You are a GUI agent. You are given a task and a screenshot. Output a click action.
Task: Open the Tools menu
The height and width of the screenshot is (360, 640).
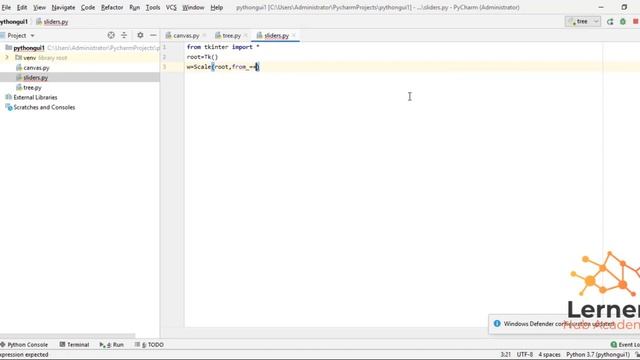153,7
